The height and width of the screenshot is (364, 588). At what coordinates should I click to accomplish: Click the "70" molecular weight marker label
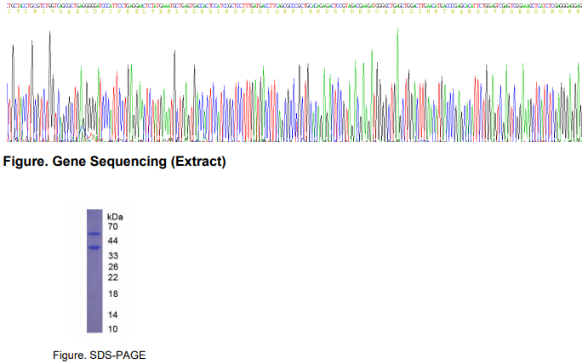coord(113,226)
